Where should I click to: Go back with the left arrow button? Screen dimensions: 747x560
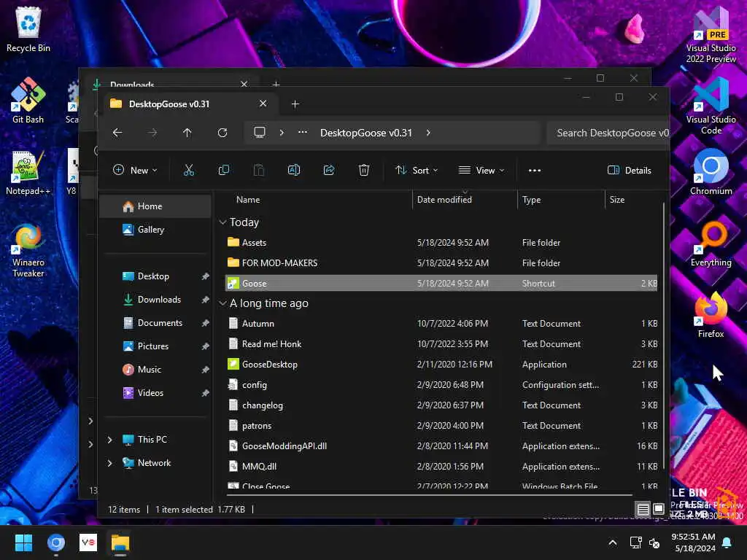[x=117, y=133]
